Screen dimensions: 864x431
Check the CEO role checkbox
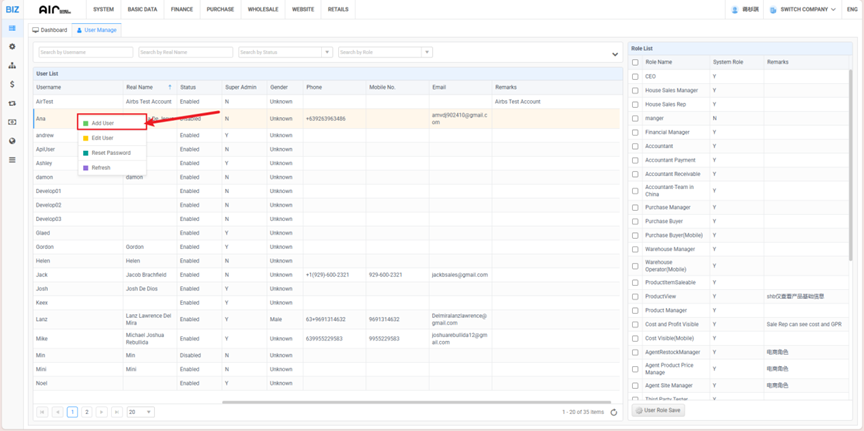pos(635,77)
